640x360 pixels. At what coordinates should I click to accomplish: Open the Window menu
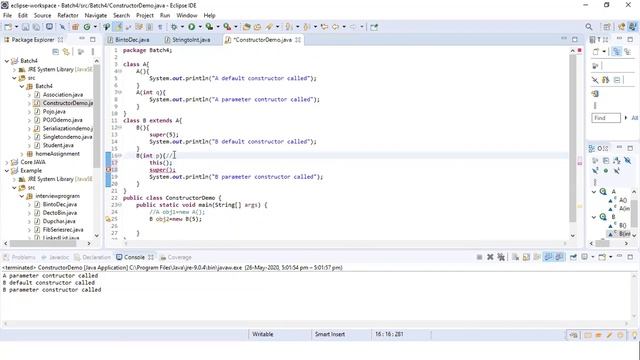coord(187,16)
